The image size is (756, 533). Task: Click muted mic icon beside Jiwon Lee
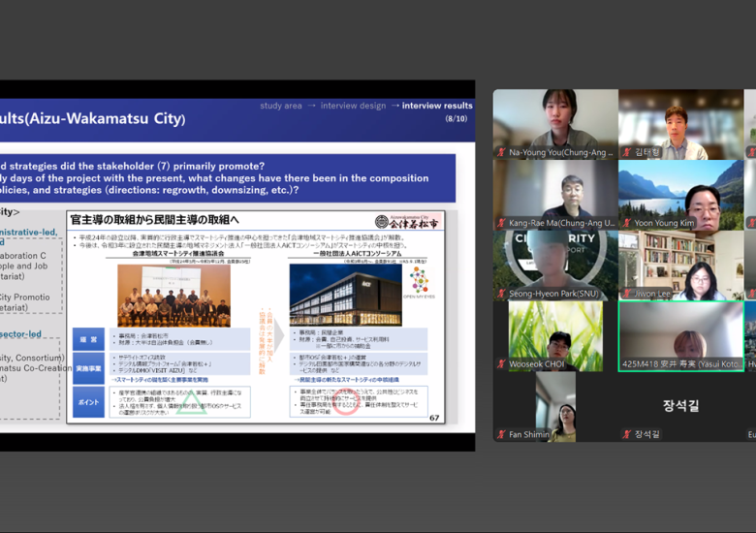click(x=627, y=293)
